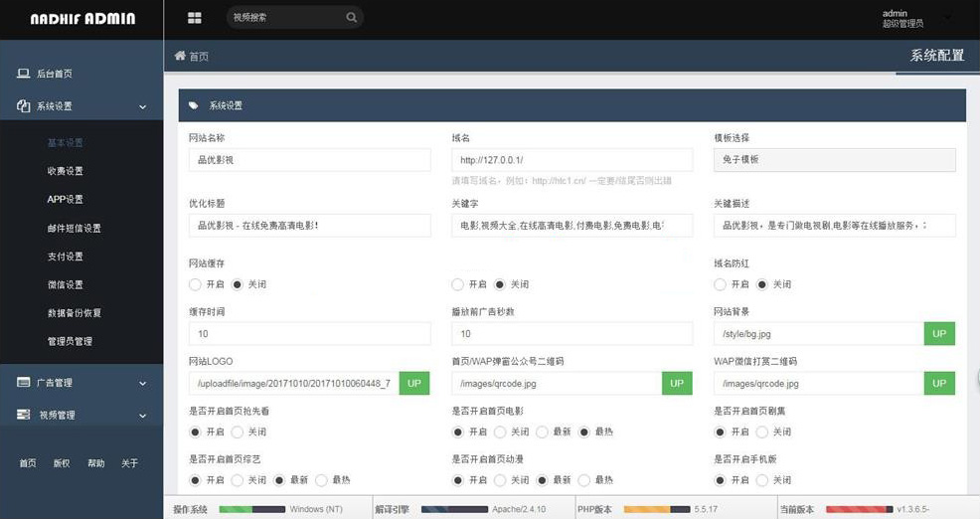Expand the 视频管理 menu chevron
Viewport: 980px width, 519px height.
(x=142, y=415)
